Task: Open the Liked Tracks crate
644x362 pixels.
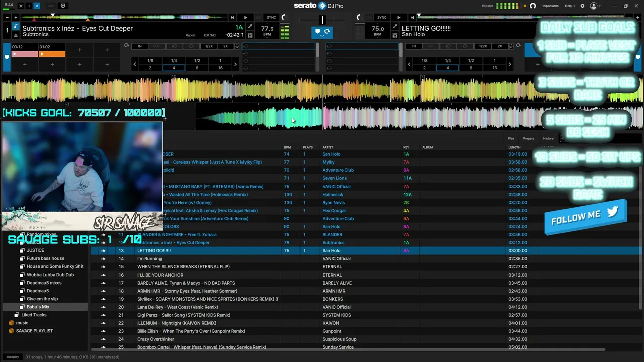Action: 34,315
